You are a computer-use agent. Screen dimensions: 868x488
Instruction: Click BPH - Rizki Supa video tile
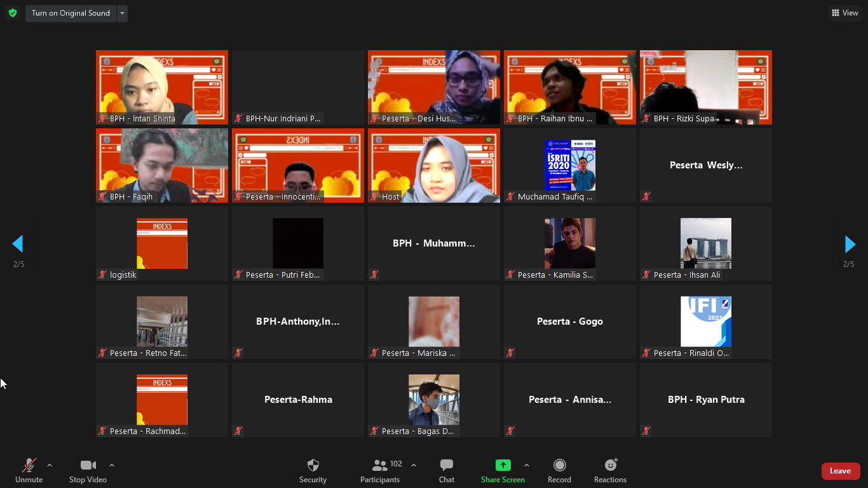pyautogui.click(x=706, y=87)
